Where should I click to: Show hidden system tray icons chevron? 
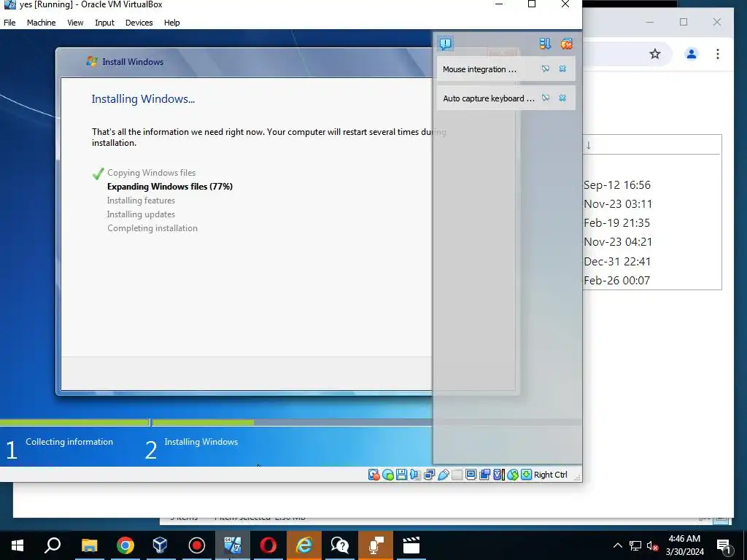617,545
